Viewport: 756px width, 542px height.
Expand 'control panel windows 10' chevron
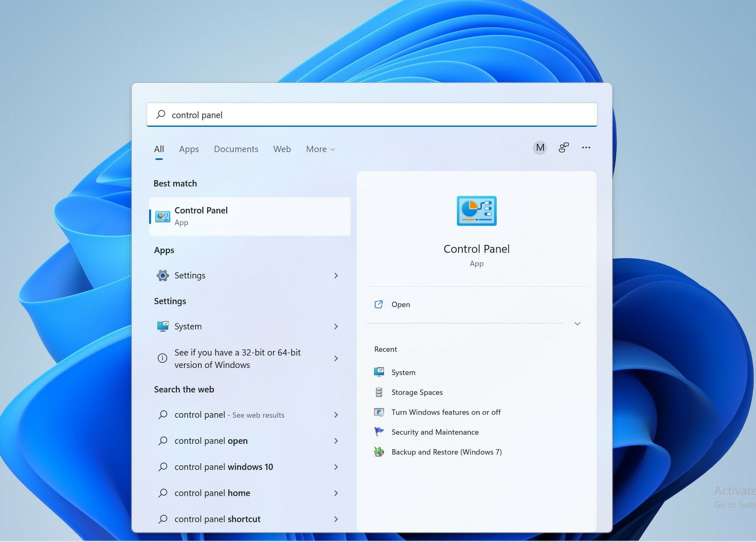click(336, 467)
